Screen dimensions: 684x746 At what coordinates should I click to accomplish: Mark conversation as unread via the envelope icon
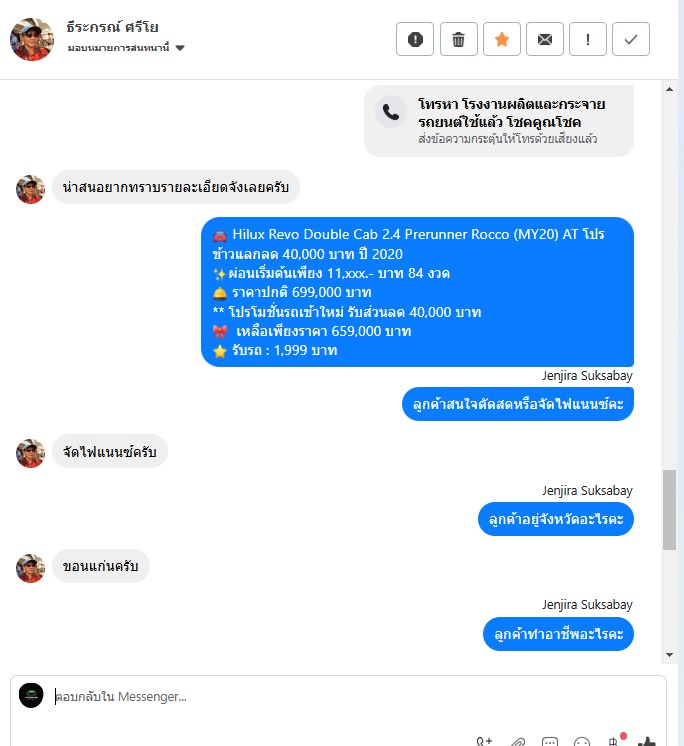click(545, 39)
